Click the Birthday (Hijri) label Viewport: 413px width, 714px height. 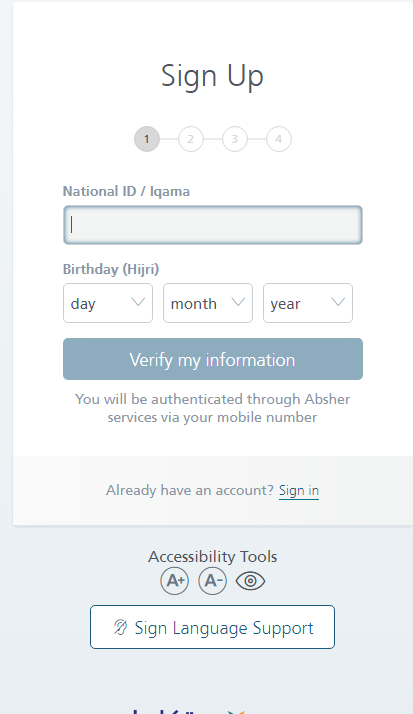tap(111, 269)
